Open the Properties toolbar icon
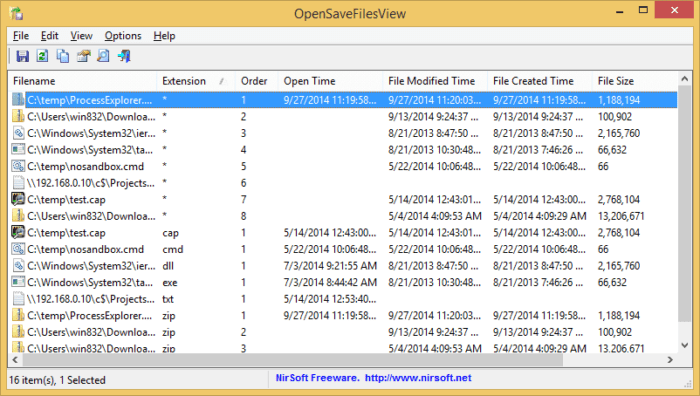 click(x=83, y=56)
